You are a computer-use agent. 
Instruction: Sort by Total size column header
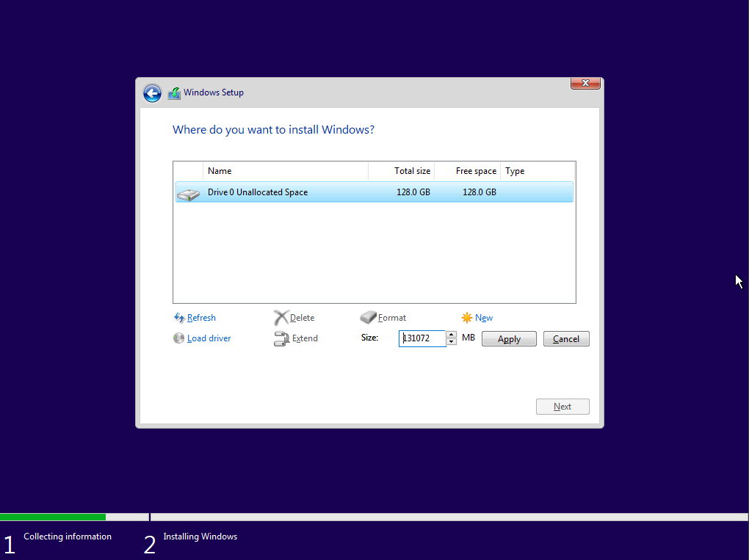point(402,171)
